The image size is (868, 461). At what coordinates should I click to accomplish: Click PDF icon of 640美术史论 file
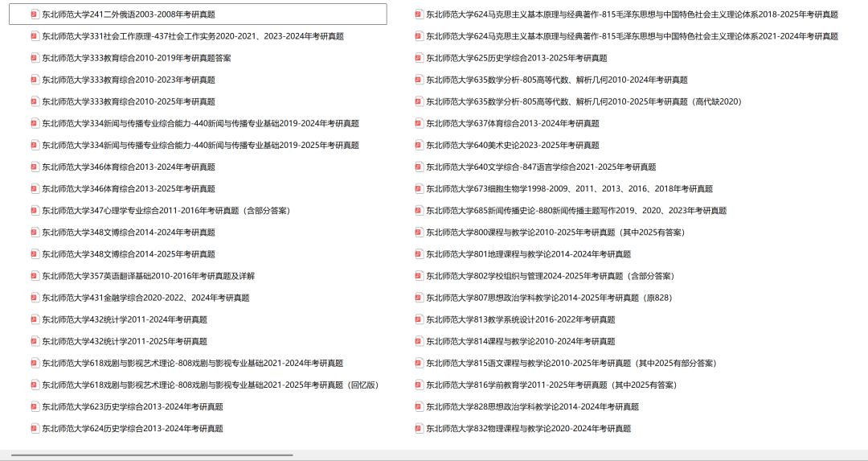click(419, 145)
